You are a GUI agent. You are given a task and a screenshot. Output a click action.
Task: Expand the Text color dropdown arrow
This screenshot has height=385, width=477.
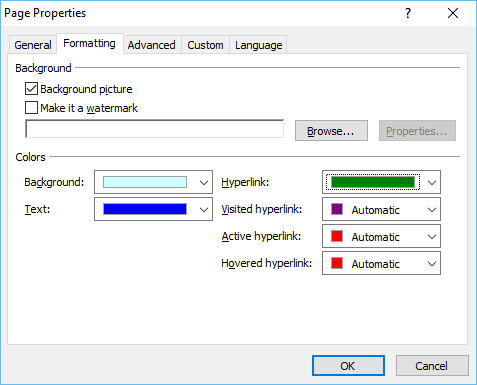point(204,209)
